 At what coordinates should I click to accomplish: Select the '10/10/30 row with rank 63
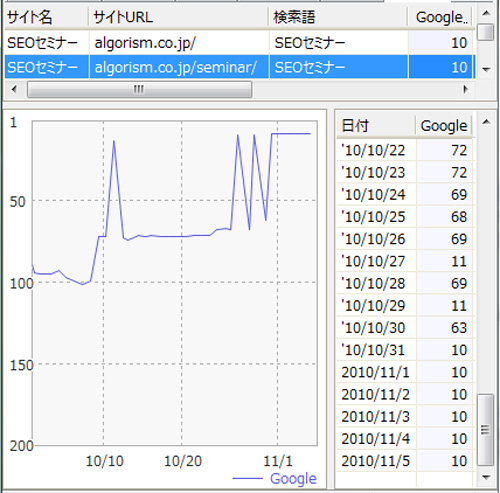pos(405,328)
